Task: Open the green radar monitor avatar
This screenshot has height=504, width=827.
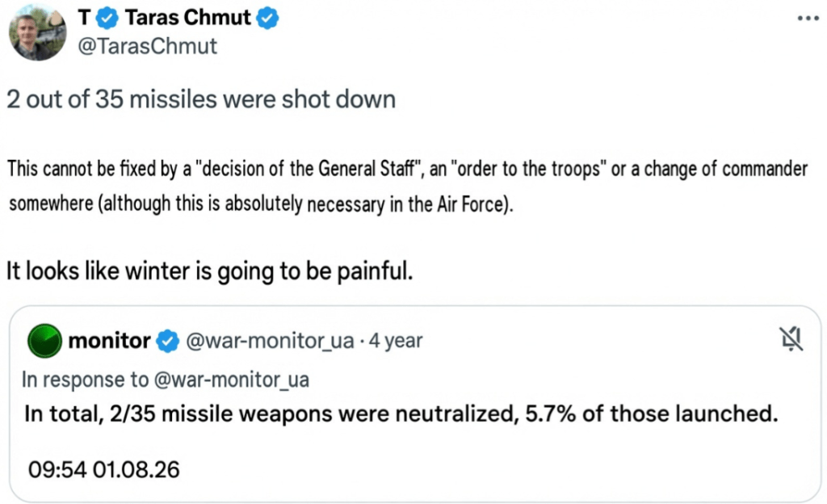Action: coord(44,341)
